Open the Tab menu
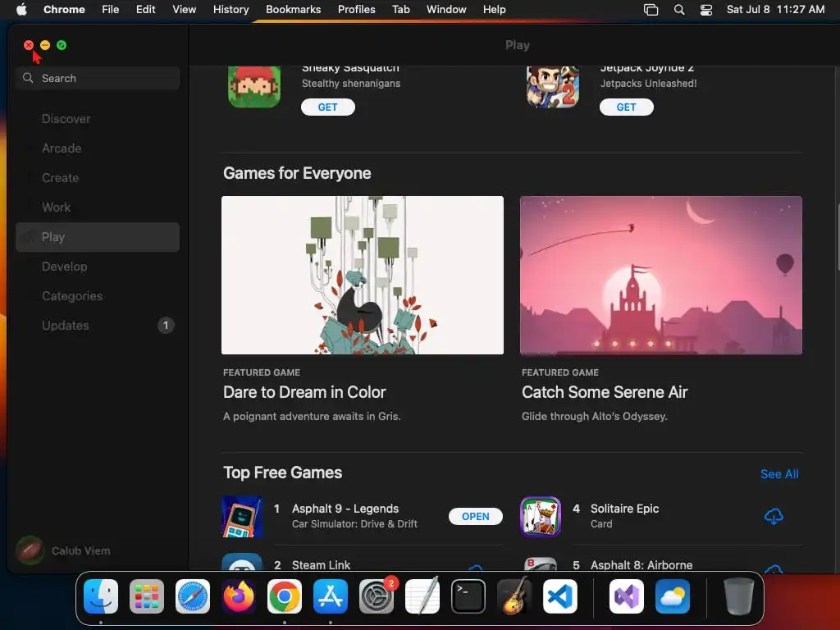 [x=400, y=10]
